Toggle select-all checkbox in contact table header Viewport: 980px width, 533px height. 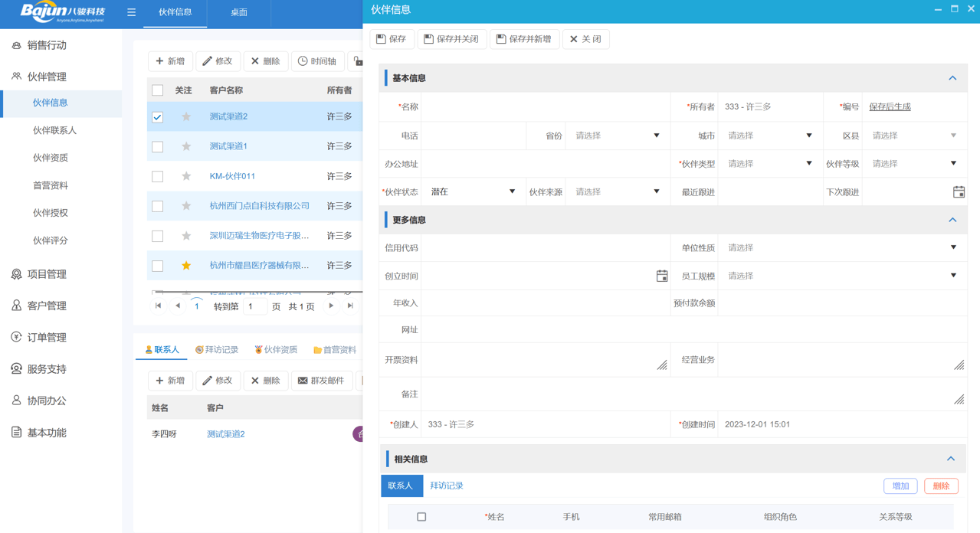421,517
